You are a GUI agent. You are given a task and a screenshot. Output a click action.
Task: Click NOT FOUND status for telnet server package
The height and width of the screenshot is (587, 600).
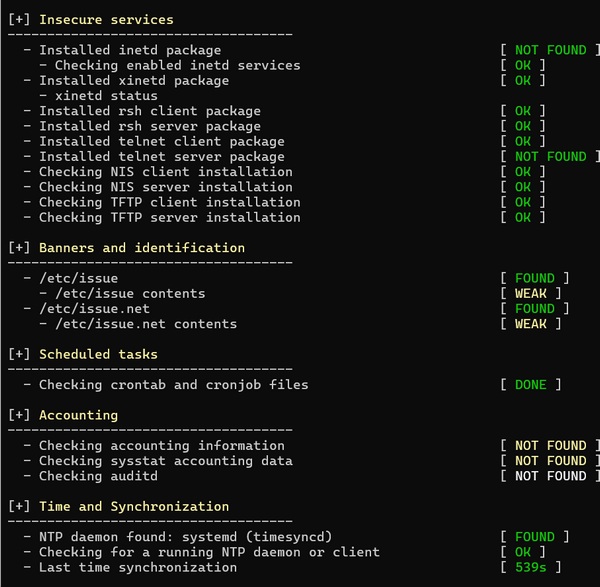(550, 156)
